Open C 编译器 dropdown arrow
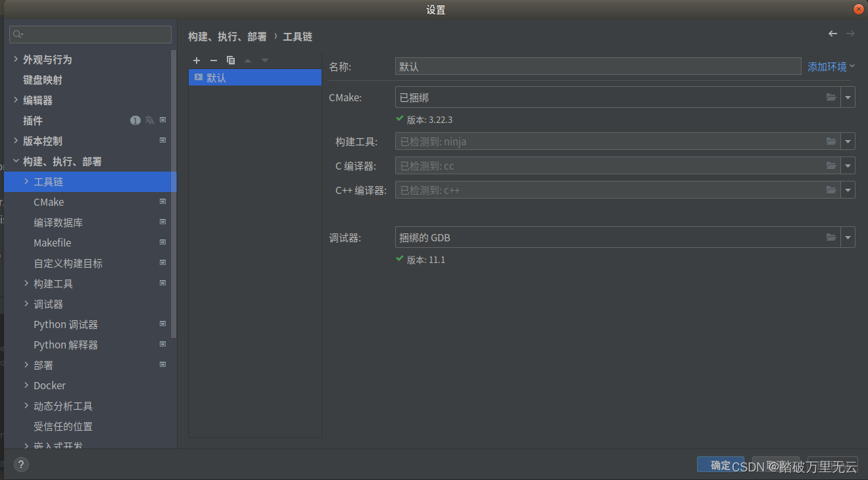Image resolution: width=868 pixels, height=480 pixels. click(x=848, y=166)
